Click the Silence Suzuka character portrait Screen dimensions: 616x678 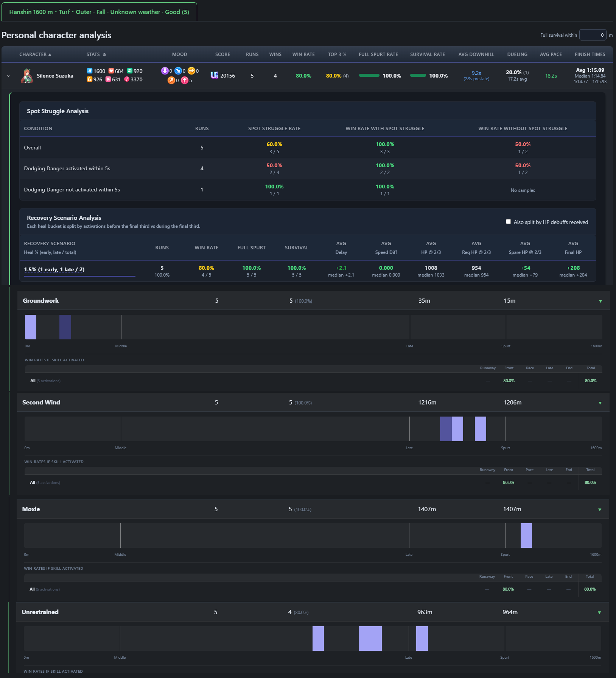tap(26, 76)
